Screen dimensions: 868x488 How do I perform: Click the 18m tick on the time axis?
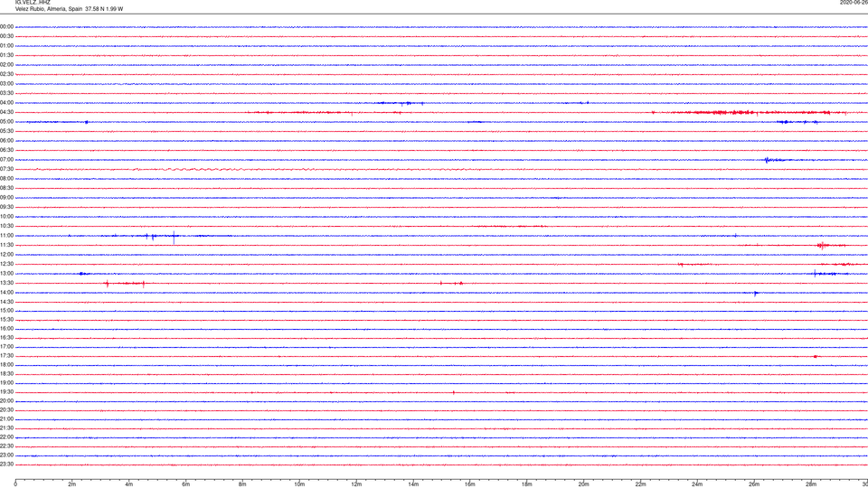(x=527, y=484)
